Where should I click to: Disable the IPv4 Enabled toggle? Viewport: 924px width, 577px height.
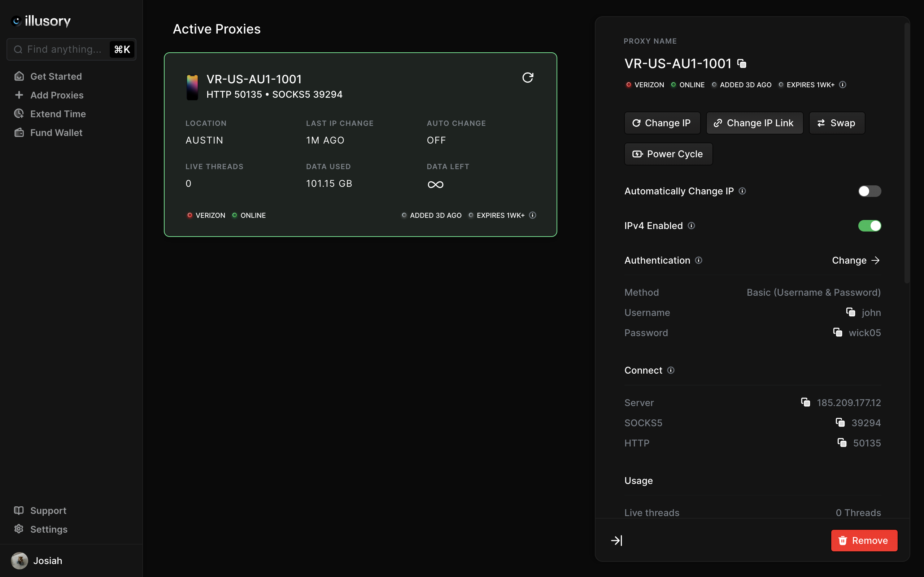pyautogui.click(x=869, y=225)
